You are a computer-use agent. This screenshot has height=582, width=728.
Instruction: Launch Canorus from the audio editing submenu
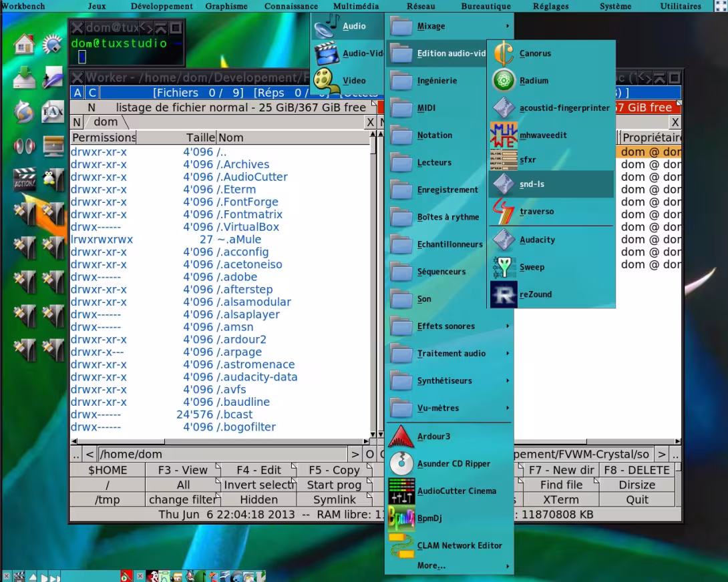pos(552,53)
